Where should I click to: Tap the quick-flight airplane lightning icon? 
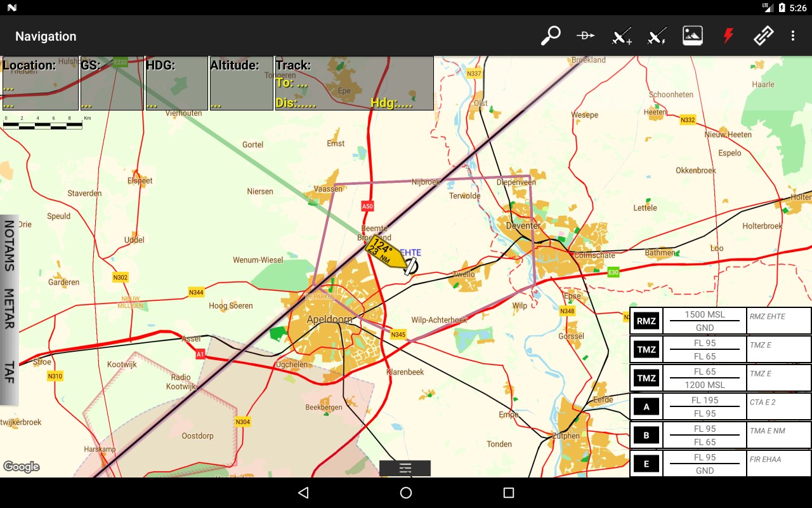pos(656,36)
